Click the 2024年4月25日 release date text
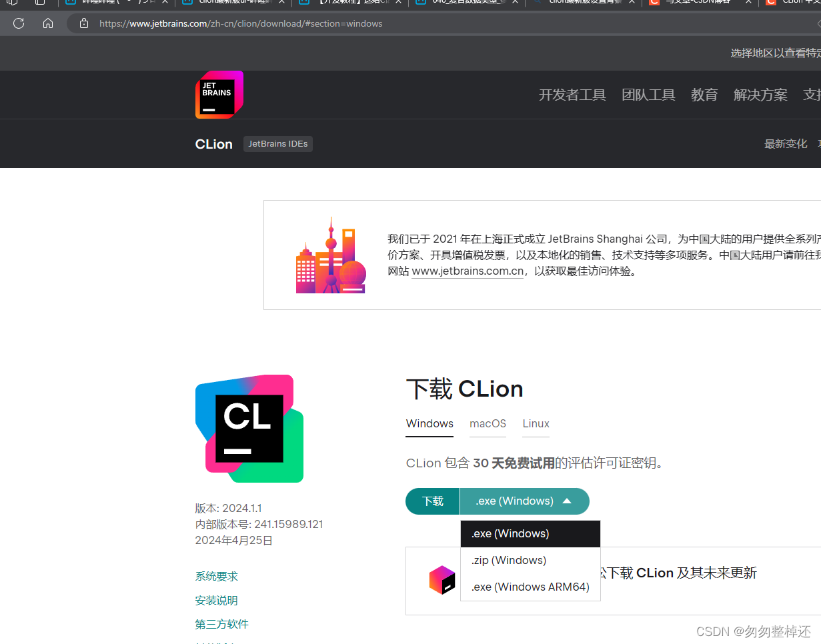The width and height of the screenshot is (821, 644). pyautogui.click(x=233, y=541)
